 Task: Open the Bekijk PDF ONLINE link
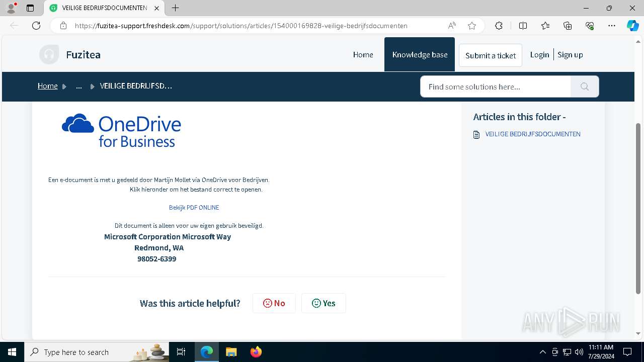pyautogui.click(x=194, y=207)
